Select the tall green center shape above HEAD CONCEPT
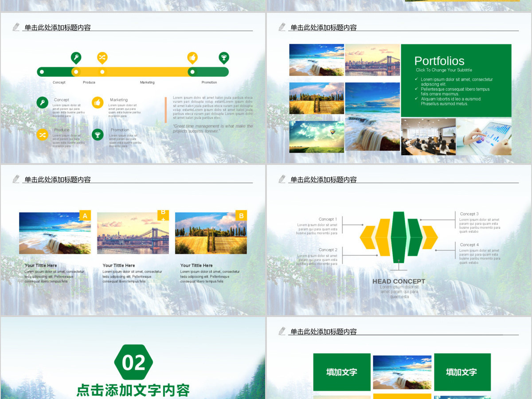This screenshot has width=532, height=399. (x=399, y=237)
